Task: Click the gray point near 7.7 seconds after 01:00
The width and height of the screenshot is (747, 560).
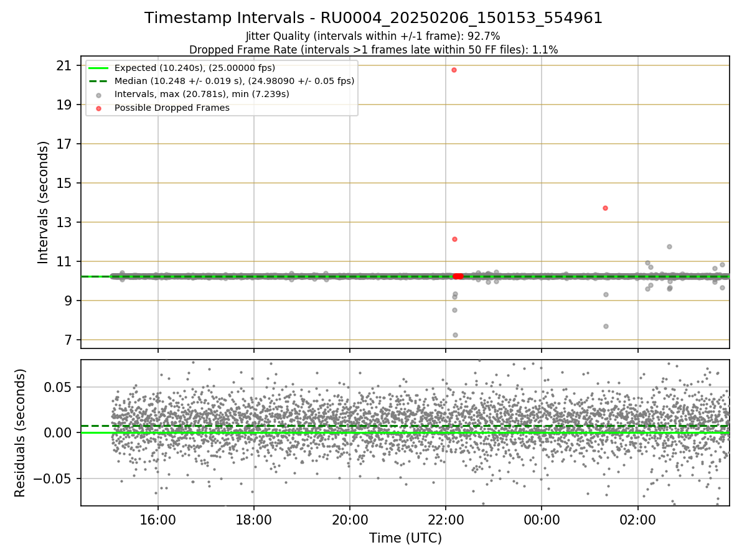Action: 606,326
